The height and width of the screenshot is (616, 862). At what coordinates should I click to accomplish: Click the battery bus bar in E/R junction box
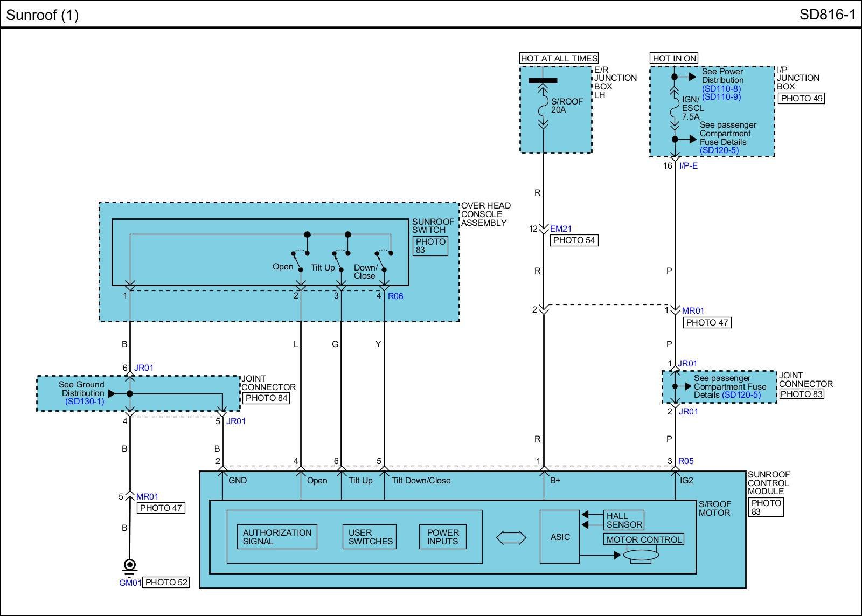(x=543, y=81)
